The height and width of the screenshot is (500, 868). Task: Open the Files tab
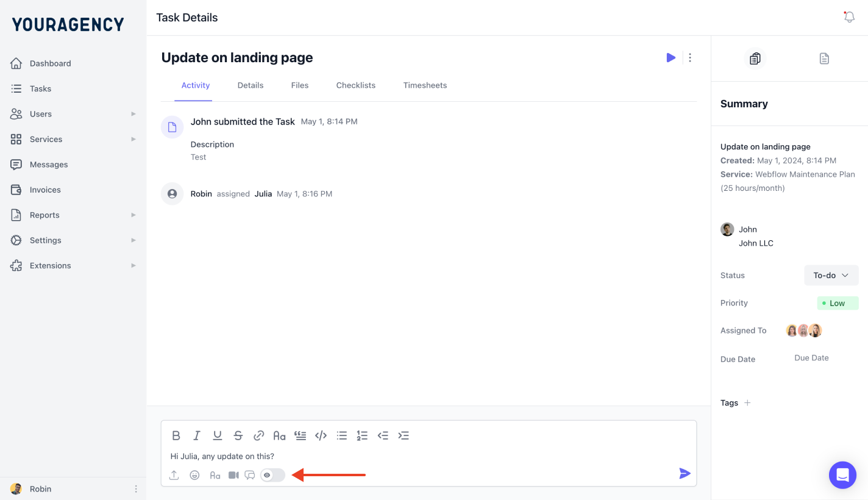pyautogui.click(x=300, y=85)
